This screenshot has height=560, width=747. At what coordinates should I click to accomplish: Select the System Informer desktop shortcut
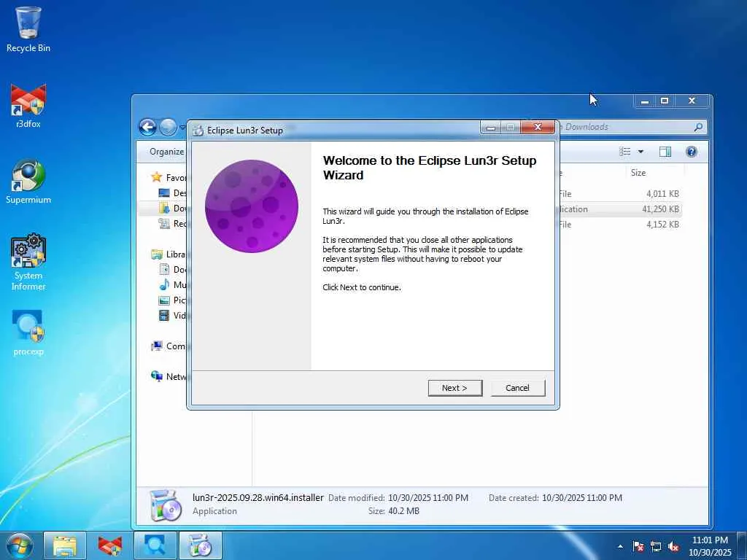(28, 262)
